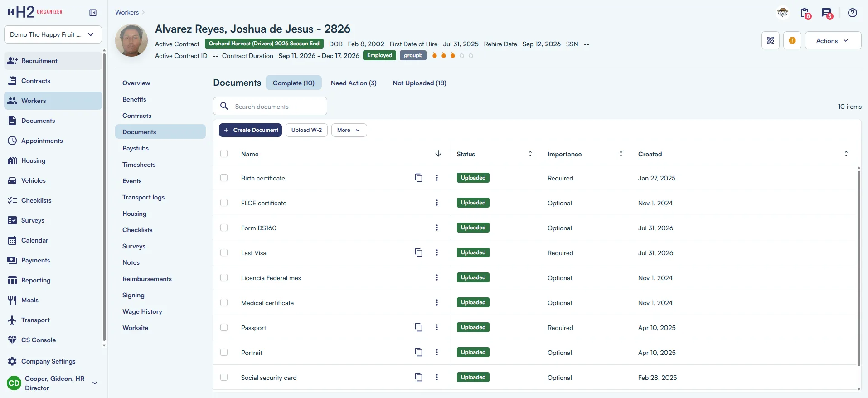Expand the More dropdown in the documents toolbar
The width and height of the screenshot is (868, 398).
349,130
